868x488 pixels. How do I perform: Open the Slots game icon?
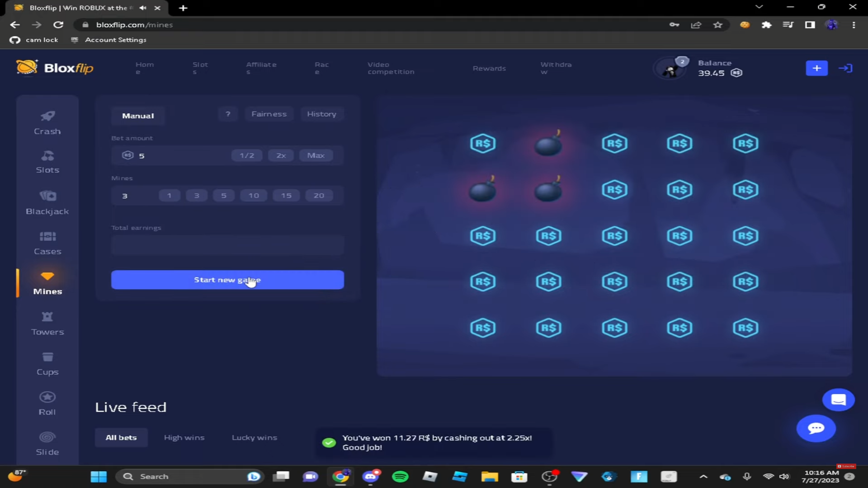[47, 156]
